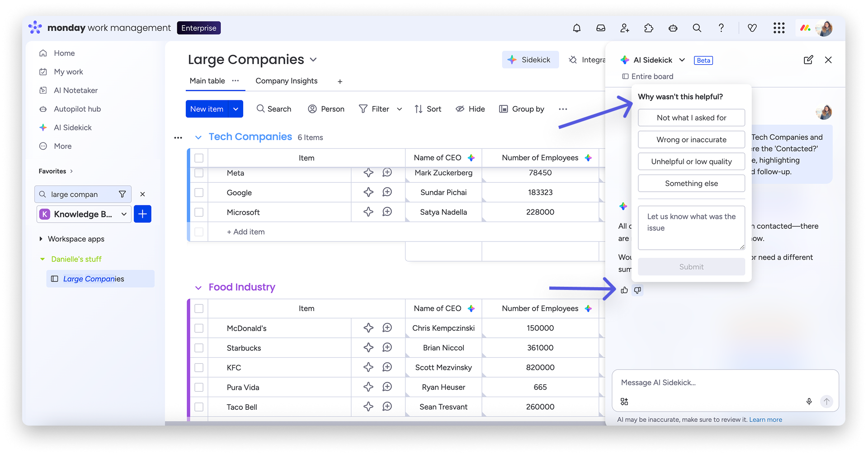Select the Pura Vida row checkbox
Image resolution: width=868 pixels, height=455 pixels.
(199, 387)
